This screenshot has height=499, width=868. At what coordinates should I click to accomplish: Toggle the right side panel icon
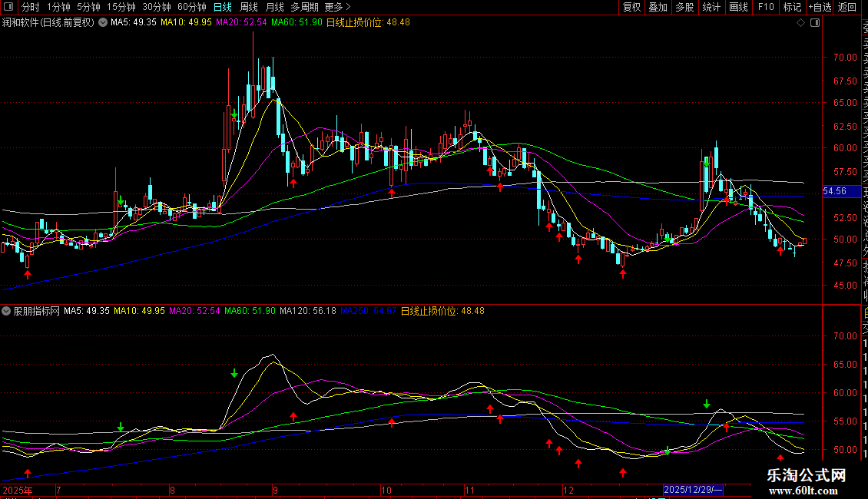pos(816,22)
